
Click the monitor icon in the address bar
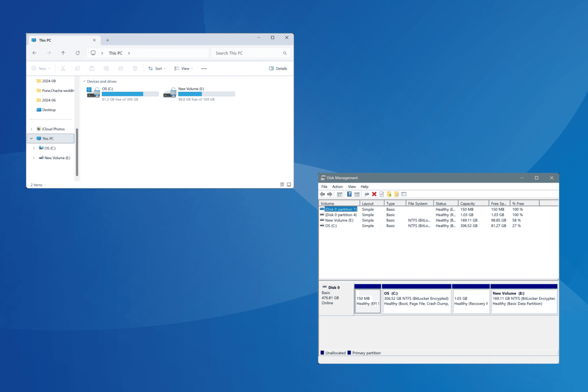click(x=93, y=53)
